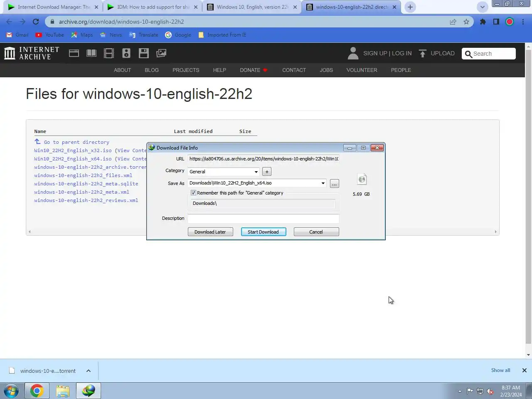Viewport: 532px width, 399px height.
Task: Open the PROJECTS menu item
Action: coord(186,70)
